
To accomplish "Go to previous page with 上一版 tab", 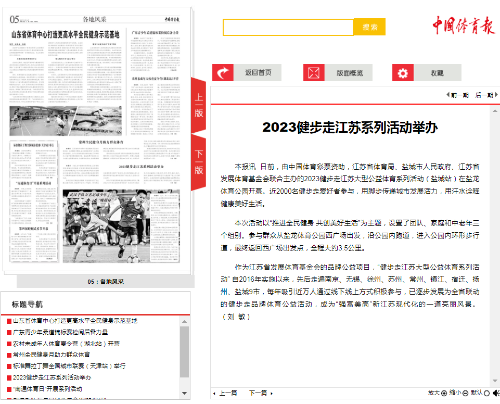I will [199, 105].
